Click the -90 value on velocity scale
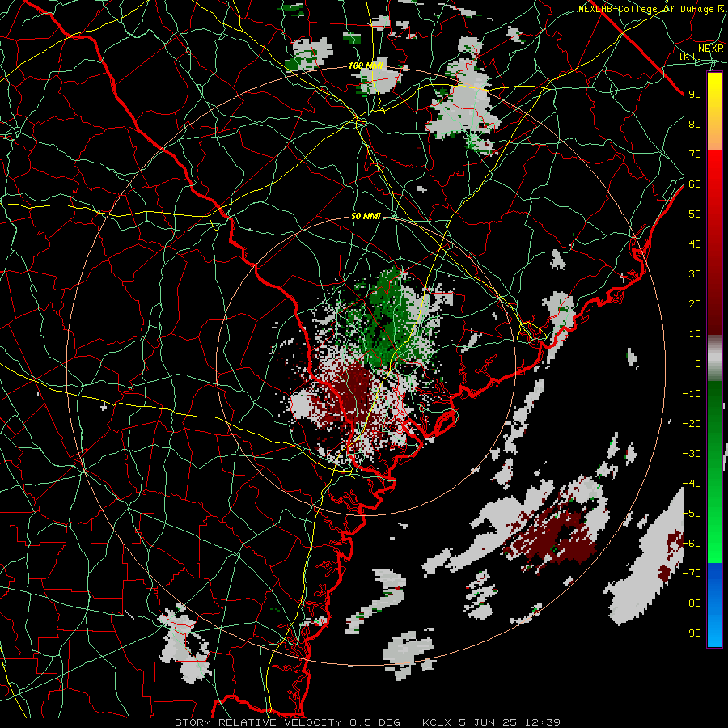Viewport: 728px width, 728px height. click(x=692, y=633)
